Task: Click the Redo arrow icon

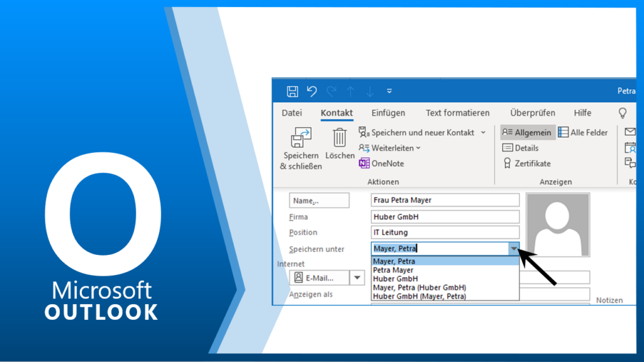Action: 331,91
